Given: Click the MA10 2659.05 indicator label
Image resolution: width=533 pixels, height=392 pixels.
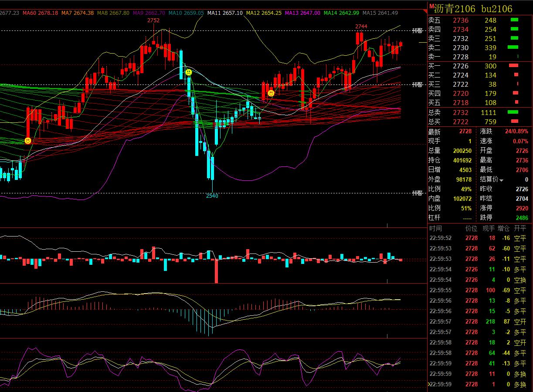Looking at the screenshot, I should (186, 13).
